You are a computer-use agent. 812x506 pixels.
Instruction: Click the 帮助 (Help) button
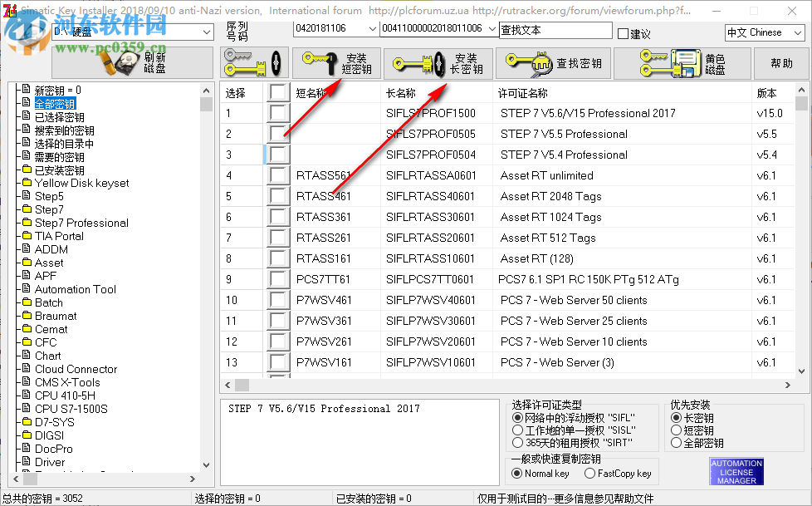point(780,61)
